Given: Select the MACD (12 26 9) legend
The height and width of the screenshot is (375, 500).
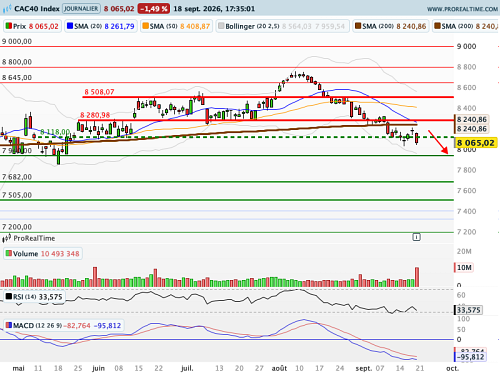Looking at the screenshot, I should pyautogui.click(x=63, y=325).
